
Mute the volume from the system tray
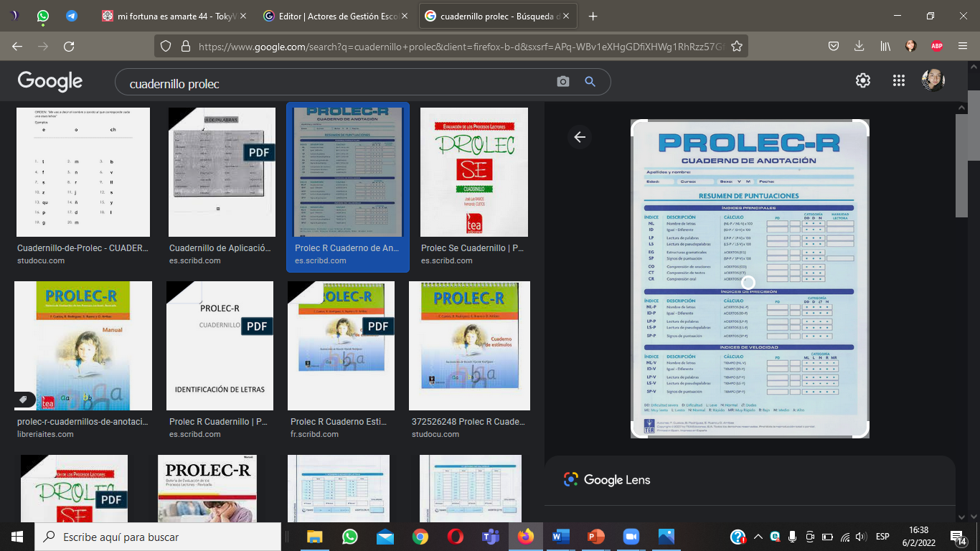point(860,536)
